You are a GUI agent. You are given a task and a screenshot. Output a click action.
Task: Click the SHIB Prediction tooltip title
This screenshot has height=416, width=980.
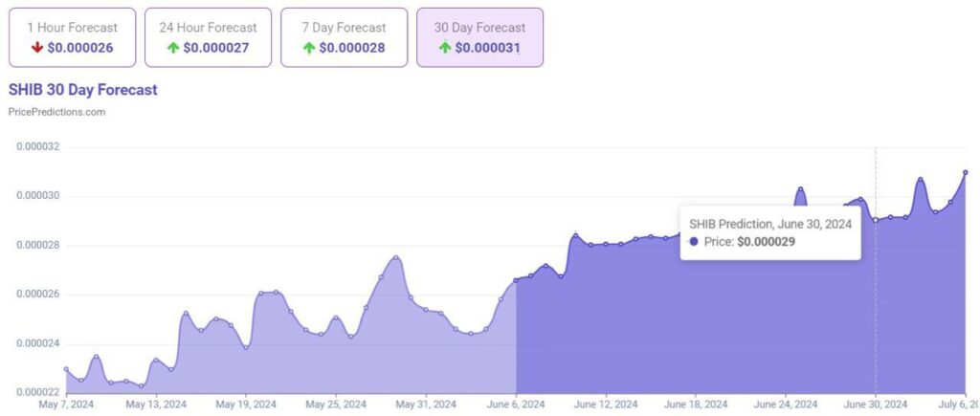tap(770, 224)
